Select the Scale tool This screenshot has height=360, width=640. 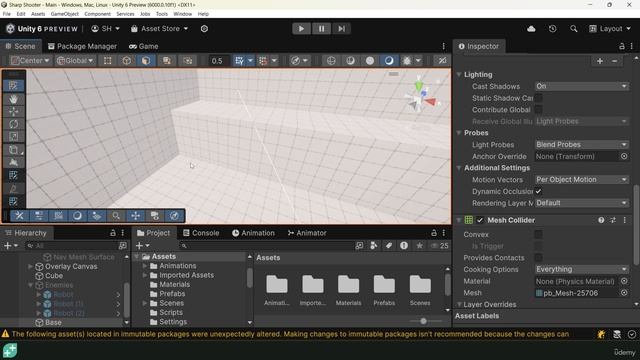[13, 137]
